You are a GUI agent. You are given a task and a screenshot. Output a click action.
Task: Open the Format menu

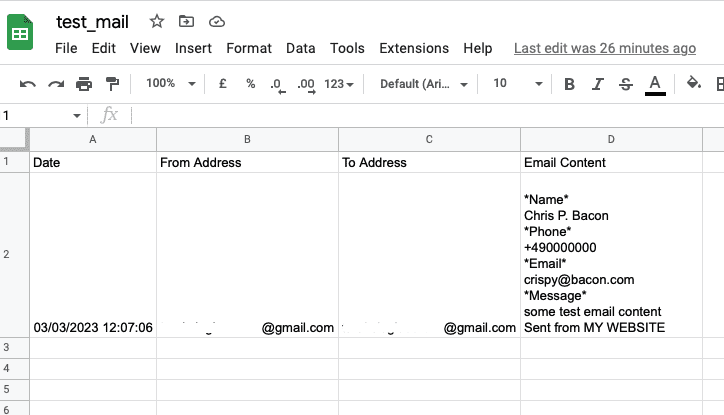(249, 48)
